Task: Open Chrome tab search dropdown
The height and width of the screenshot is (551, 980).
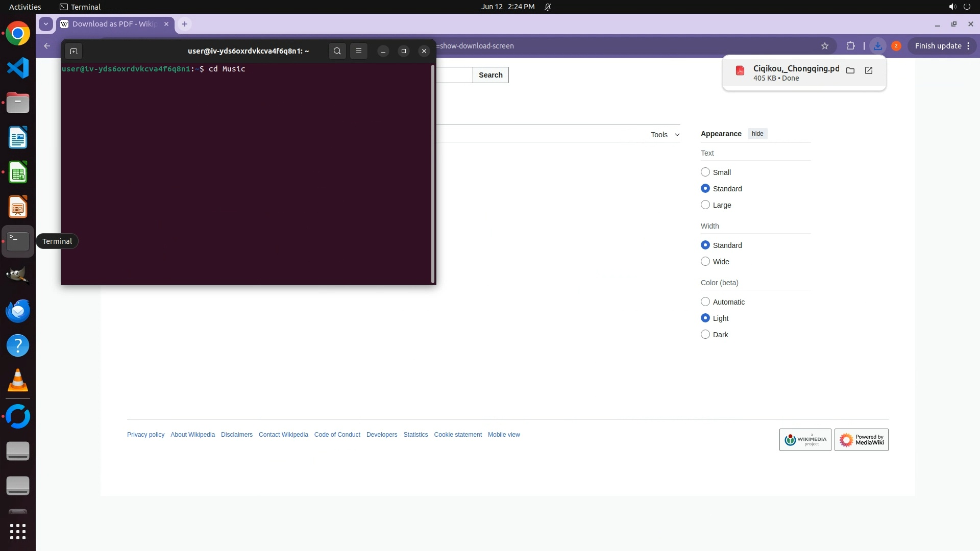Action: pyautogui.click(x=46, y=24)
